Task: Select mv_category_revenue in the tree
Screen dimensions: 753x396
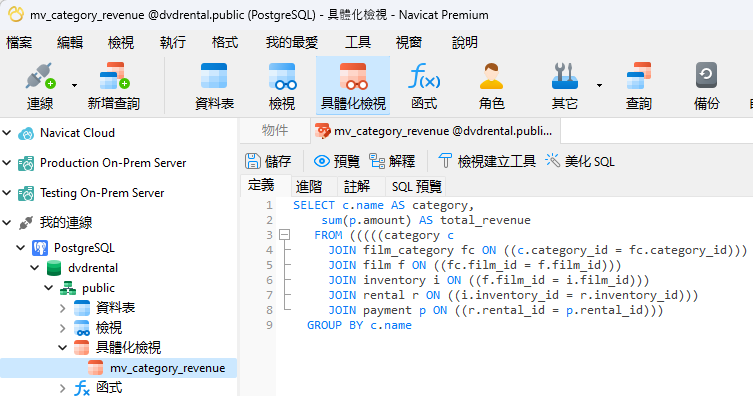Action: tap(167, 368)
